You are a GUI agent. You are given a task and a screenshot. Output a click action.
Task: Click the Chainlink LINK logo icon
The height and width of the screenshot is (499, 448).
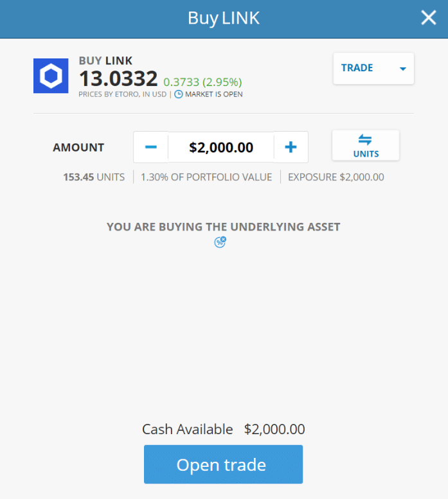(51, 76)
